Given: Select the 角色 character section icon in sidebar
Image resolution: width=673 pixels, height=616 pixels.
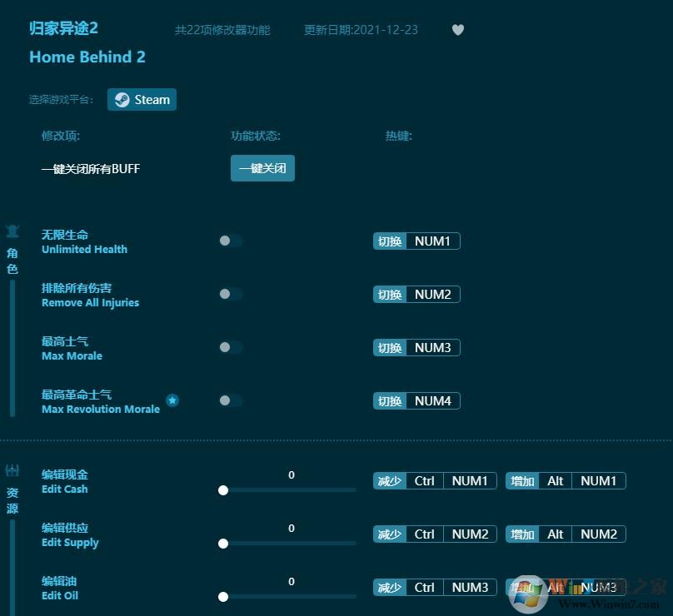Looking at the screenshot, I should [x=12, y=231].
